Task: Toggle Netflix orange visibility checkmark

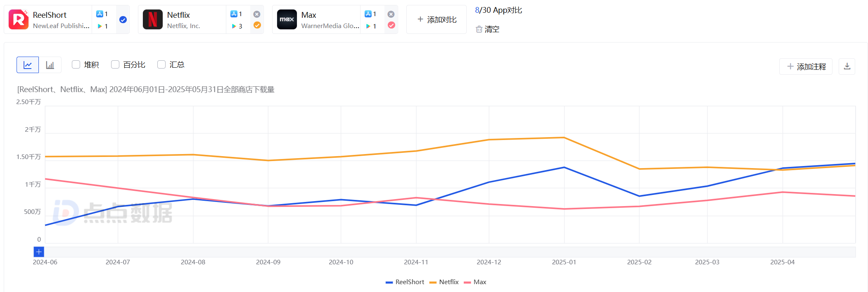Action: click(x=257, y=25)
